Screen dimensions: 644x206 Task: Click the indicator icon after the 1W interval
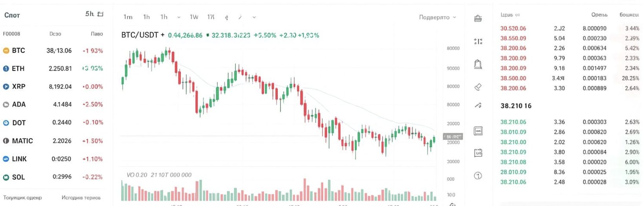[x=226, y=17]
